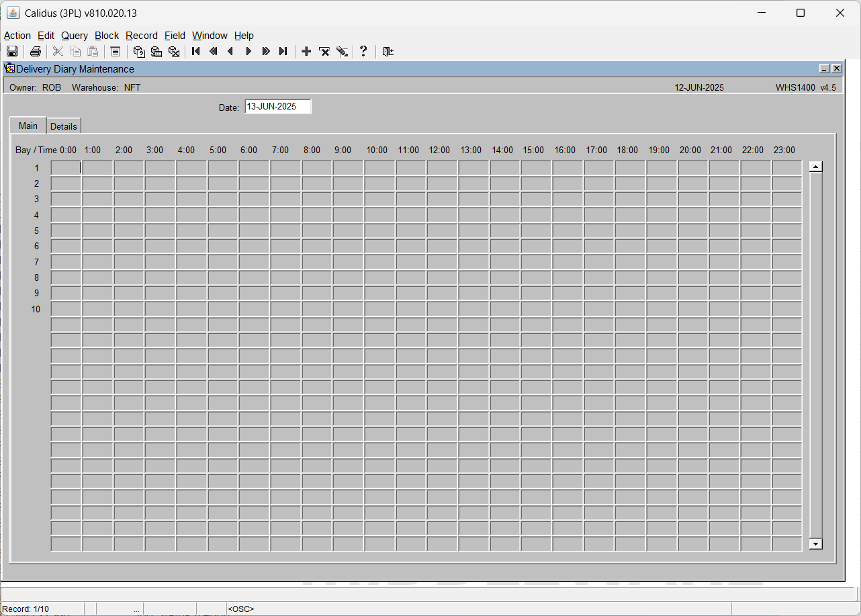Screen dimensions: 861x616
Task: Open the Action menu
Action: (17, 36)
